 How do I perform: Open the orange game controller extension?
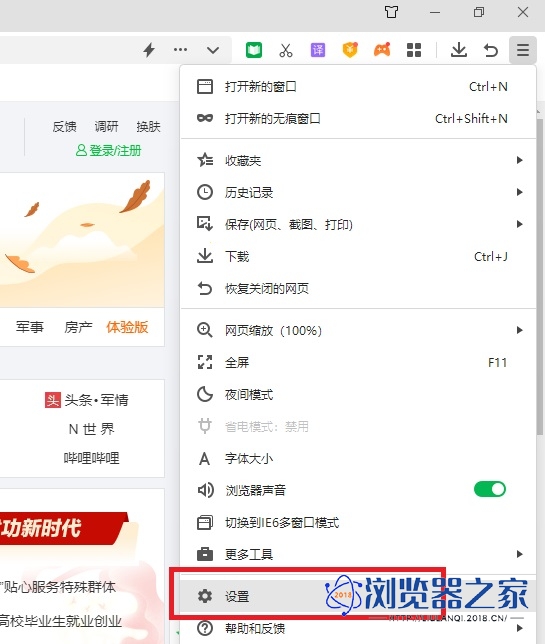382,50
